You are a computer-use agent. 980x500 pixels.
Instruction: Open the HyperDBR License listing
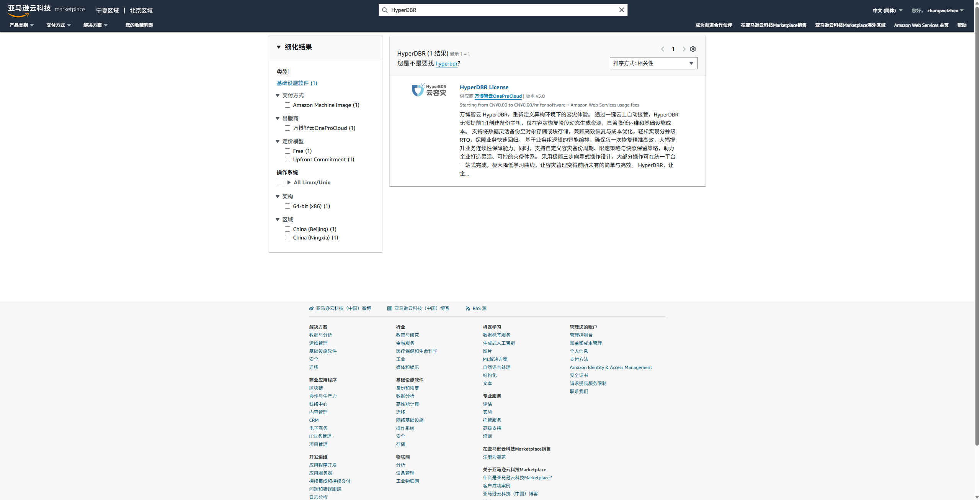pos(484,87)
